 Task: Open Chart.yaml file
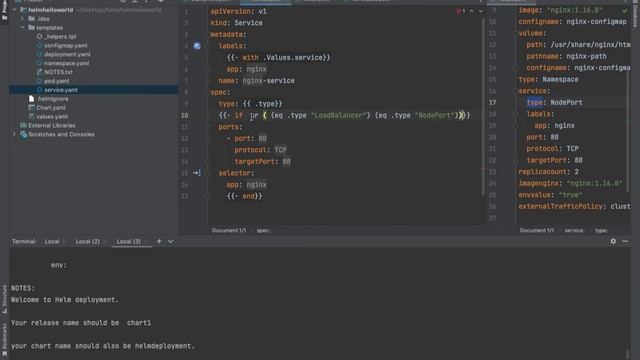[51, 108]
